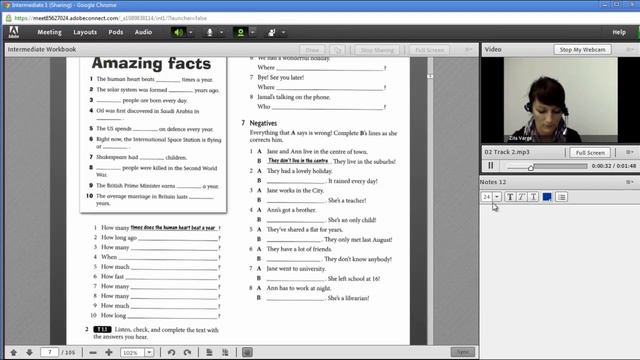Rotate document counterclockwise
This screenshot has width=640, height=360.
pyautogui.click(x=171, y=352)
